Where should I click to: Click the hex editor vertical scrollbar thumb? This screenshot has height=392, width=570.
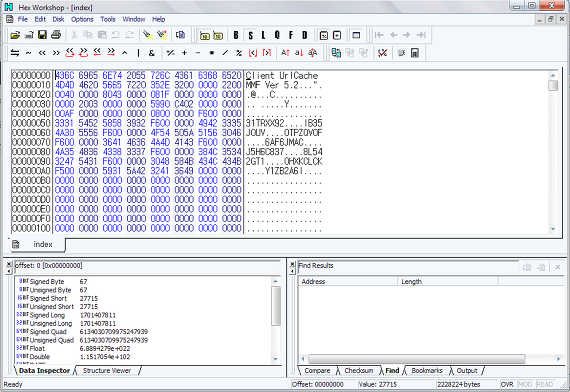point(553,86)
